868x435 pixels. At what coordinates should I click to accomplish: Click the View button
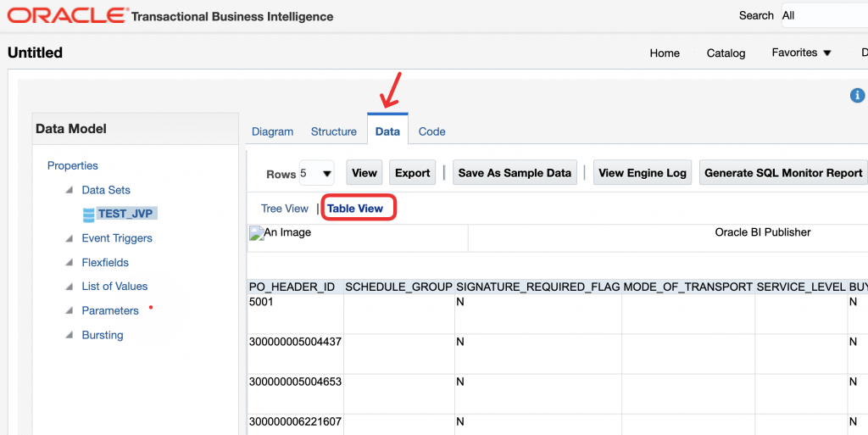(x=364, y=173)
